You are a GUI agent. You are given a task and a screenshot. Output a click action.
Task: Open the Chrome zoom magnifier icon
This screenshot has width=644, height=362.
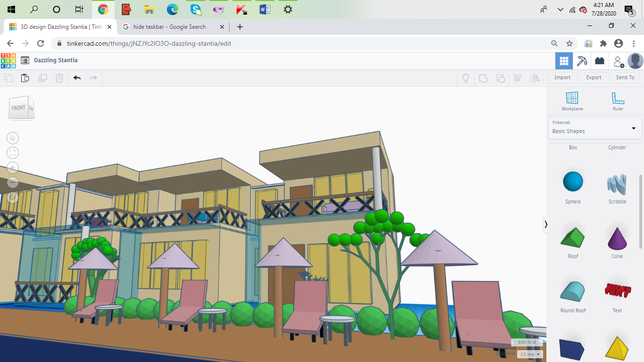[x=554, y=43]
